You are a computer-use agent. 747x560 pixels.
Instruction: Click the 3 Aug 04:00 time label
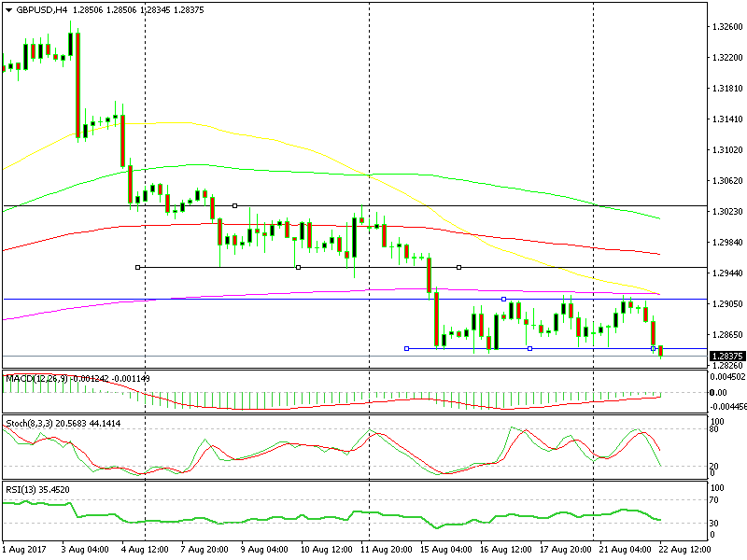pyautogui.click(x=85, y=549)
